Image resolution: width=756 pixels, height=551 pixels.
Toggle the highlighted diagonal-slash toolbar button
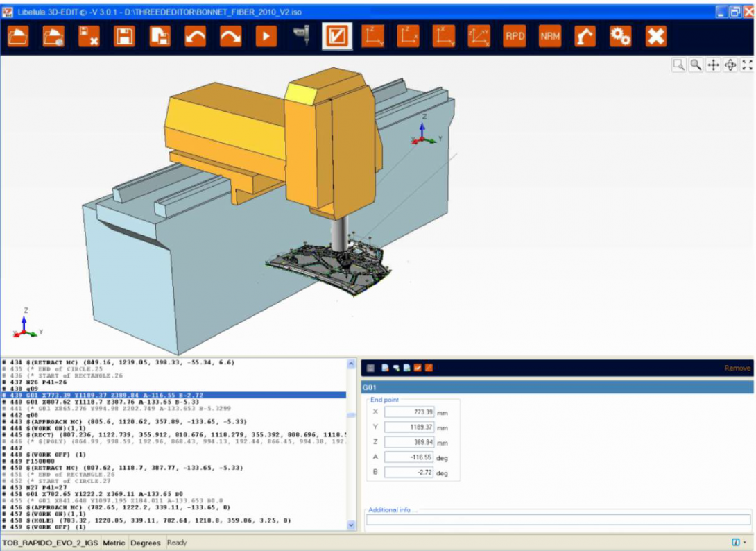(x=337, y=36)
